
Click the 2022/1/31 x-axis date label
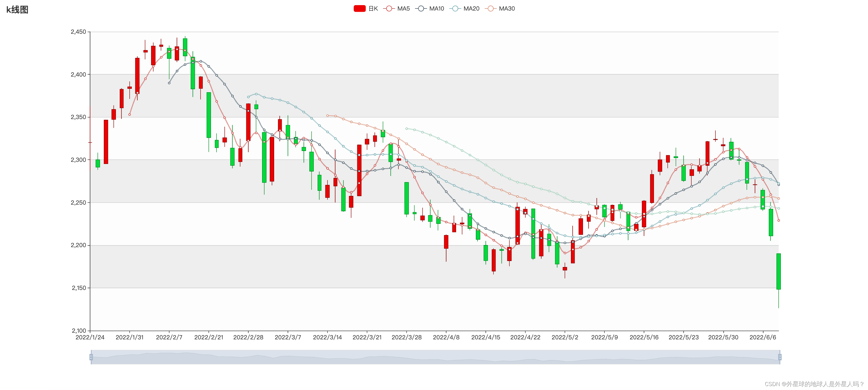point(129,337)
